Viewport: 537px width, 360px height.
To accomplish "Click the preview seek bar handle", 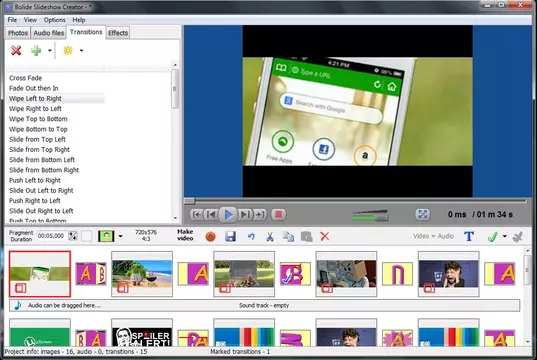I will (189, 201).
